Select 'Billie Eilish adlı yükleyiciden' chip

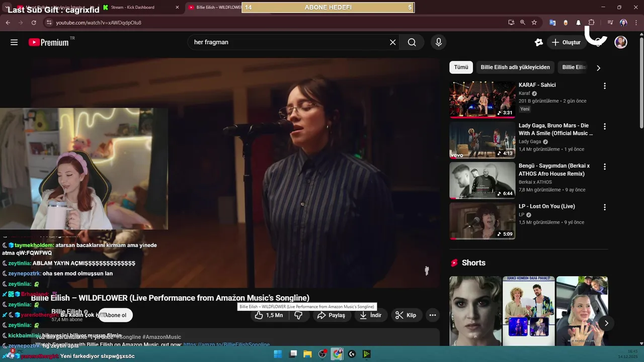pyautogui.click(x=515, y=67)
